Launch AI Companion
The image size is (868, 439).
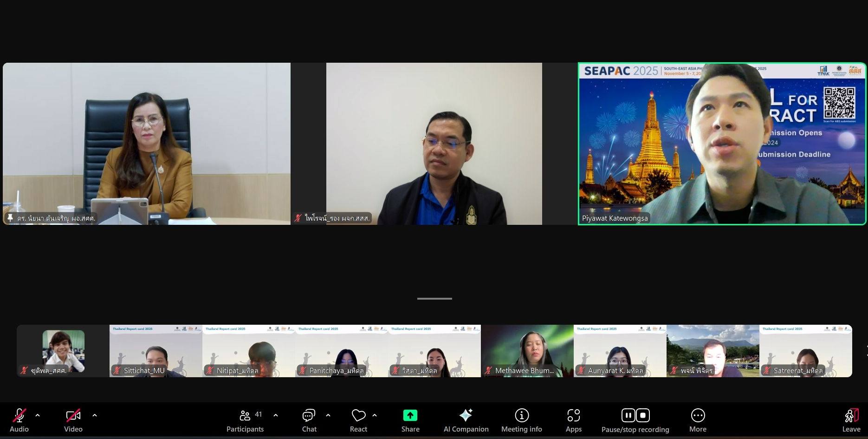[x=466, y=420]
